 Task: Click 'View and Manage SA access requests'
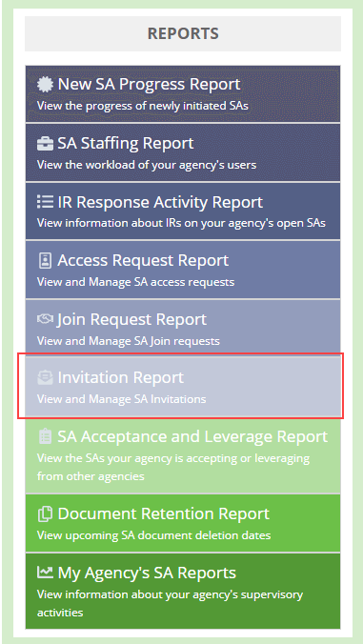[136, 282]
